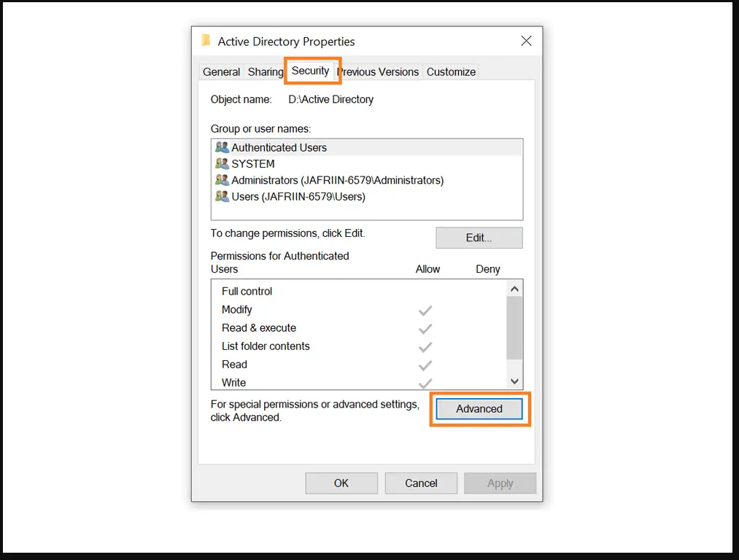Click the Allow checkmark for Read & execute
Image resolution: width=739 pixels, height=560 pixels.
pos(425,328)
